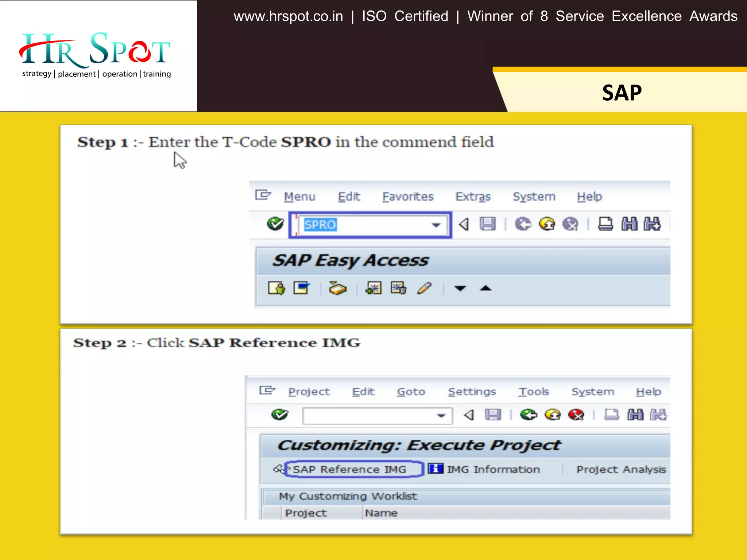Open the Settings menu
This screenshot has width=747, height=560.
472,392
